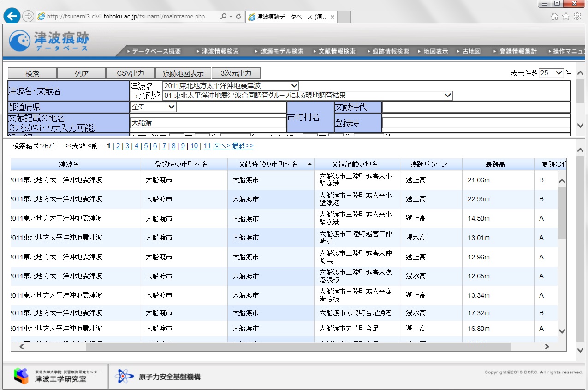
Task: Open the 文献名 dropdown
Action: (307, 96)
